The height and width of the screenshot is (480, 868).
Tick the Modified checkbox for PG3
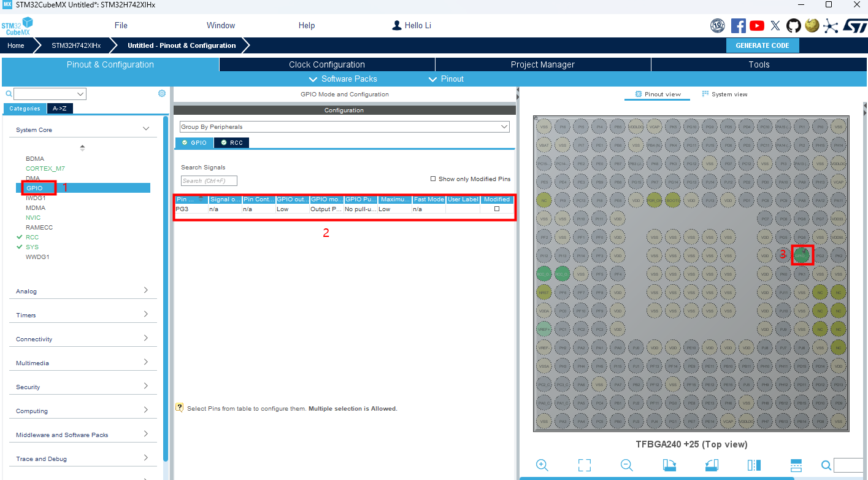point(497,209)
